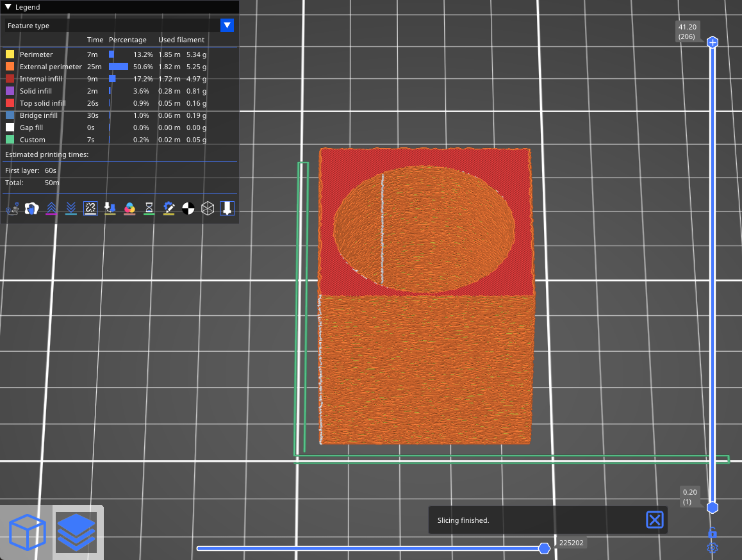The image size is (742, 560).
Task: Show center of gravity marker
Action: pyautogui.click(x=188, y=208)
